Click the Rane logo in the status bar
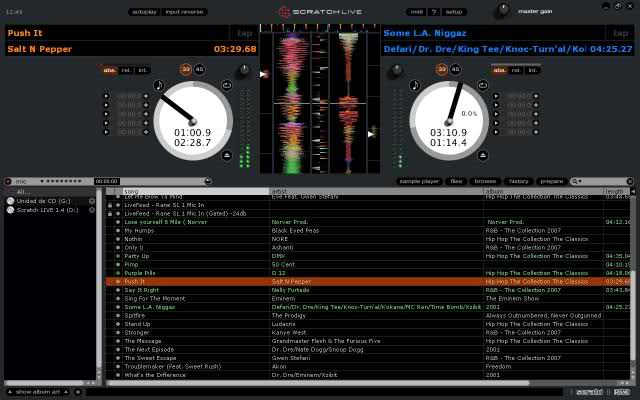 621,392
